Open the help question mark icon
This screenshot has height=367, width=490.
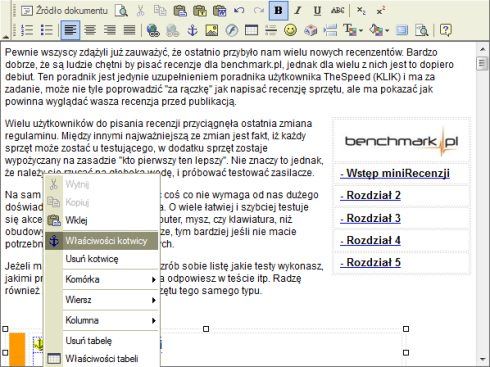(445, 30)
